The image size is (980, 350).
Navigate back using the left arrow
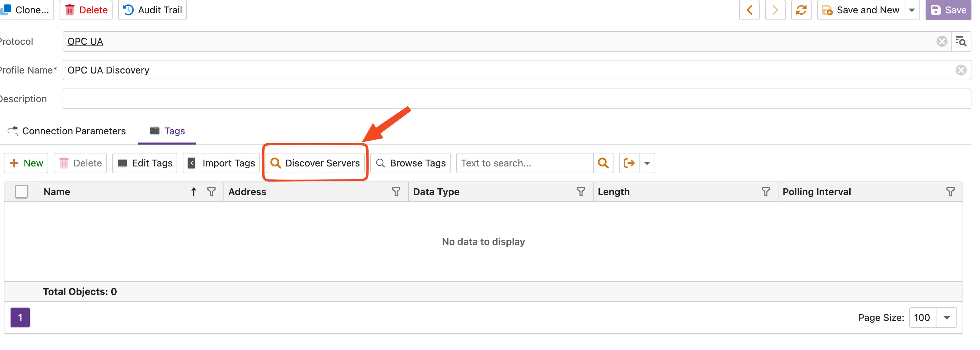click(x=749, y=10)
